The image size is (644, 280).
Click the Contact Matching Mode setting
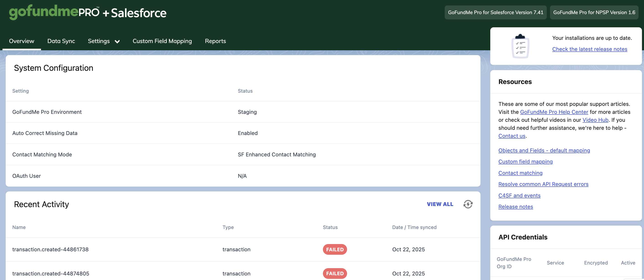(42, 154)
